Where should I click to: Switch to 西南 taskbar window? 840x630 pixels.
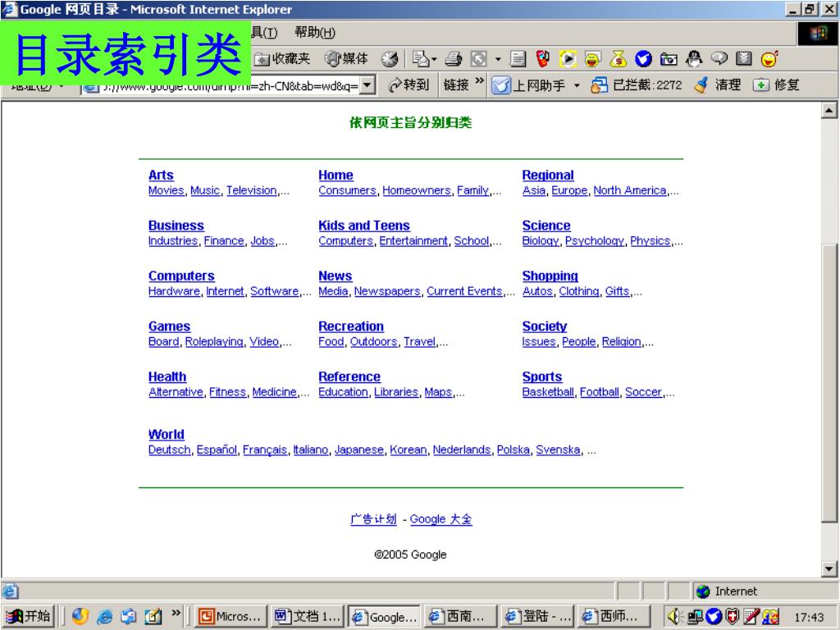click(459, 617)
